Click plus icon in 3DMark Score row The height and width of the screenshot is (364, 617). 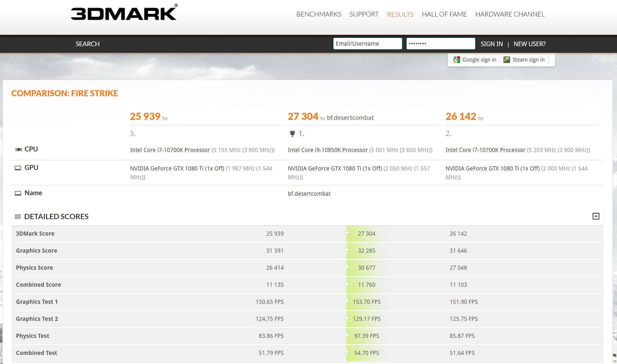coord(346,233)
